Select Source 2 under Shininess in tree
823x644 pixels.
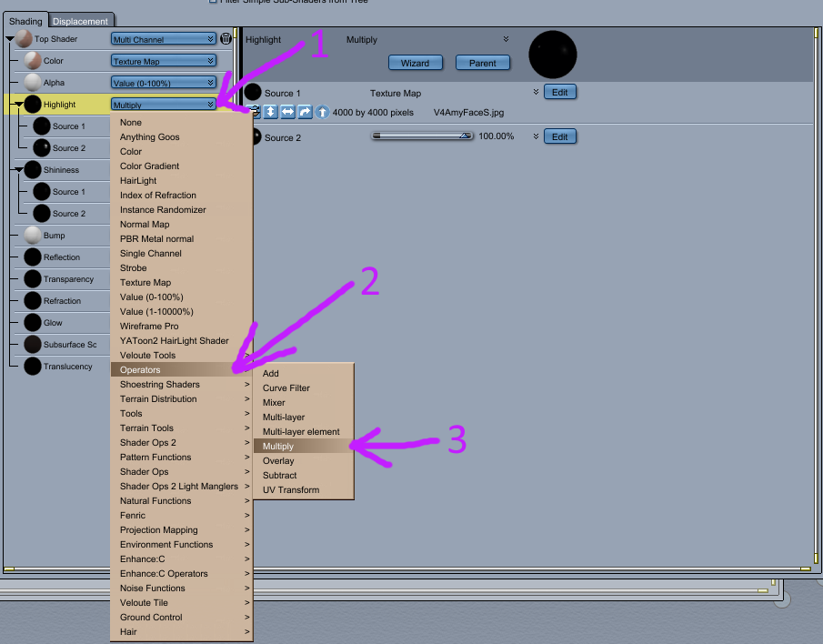68,214
